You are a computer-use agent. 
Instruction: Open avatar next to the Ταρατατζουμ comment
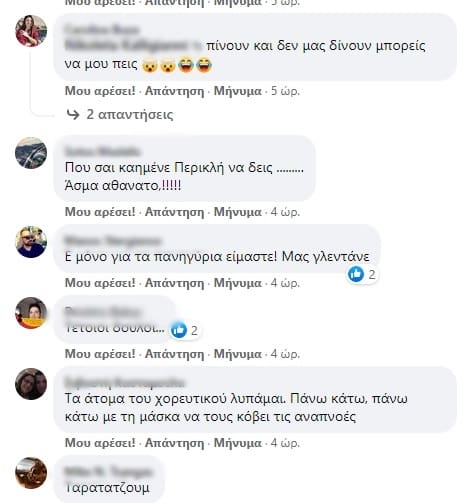(x=31, y=473)
